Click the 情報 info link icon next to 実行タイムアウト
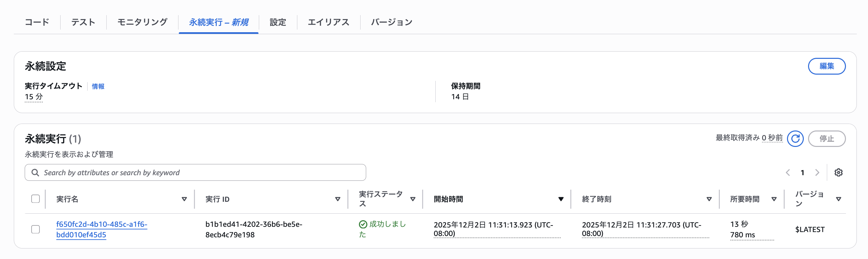The image size is (868, 259). 98,86
